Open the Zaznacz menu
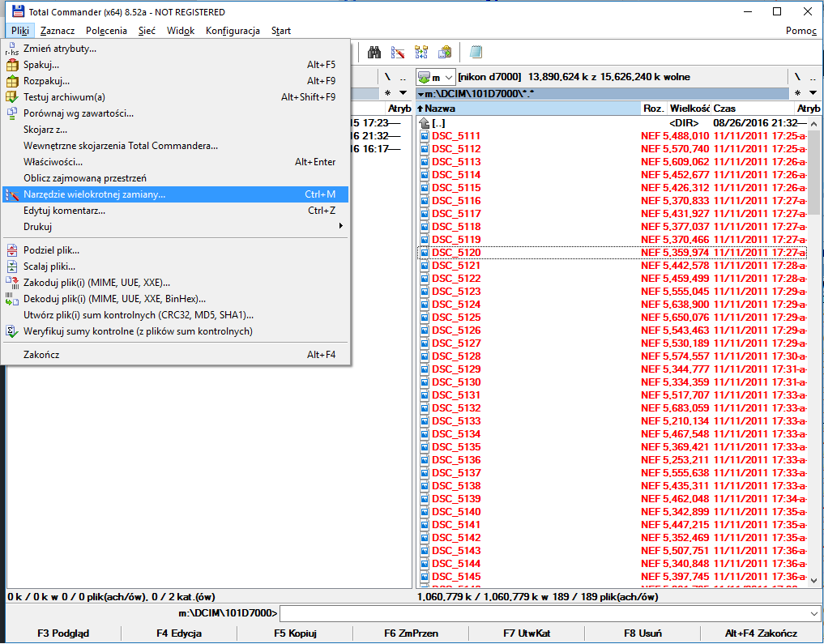824x644 pixels. pos(58,31)
